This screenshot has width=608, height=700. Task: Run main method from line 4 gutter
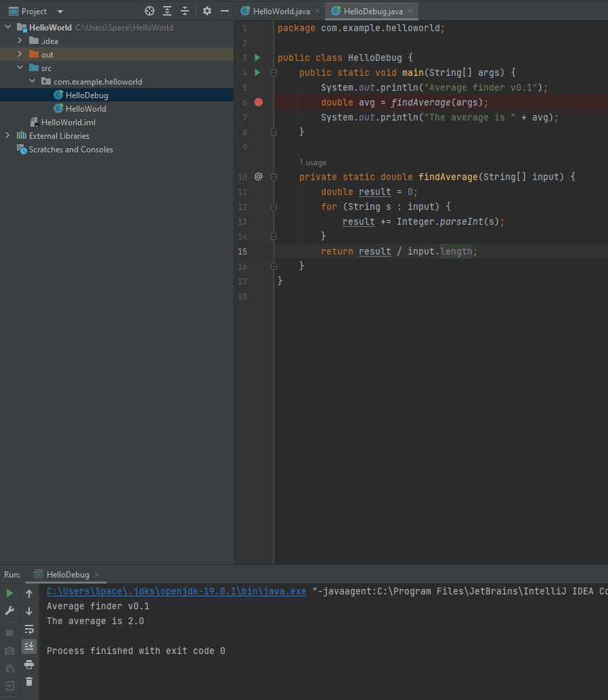click(x=258, y=72)
